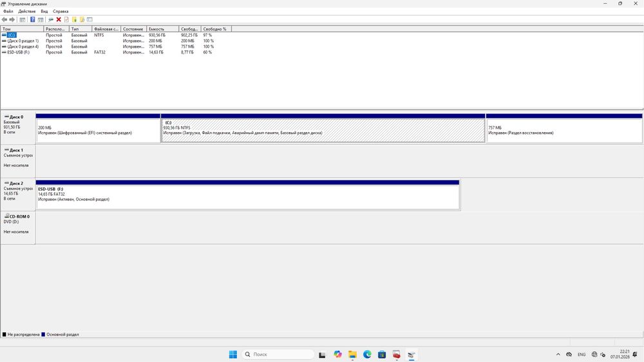Click the connect/rescan icon before the red X
Image resolution: width=644 pixels, height=362 pixels.
51,20
